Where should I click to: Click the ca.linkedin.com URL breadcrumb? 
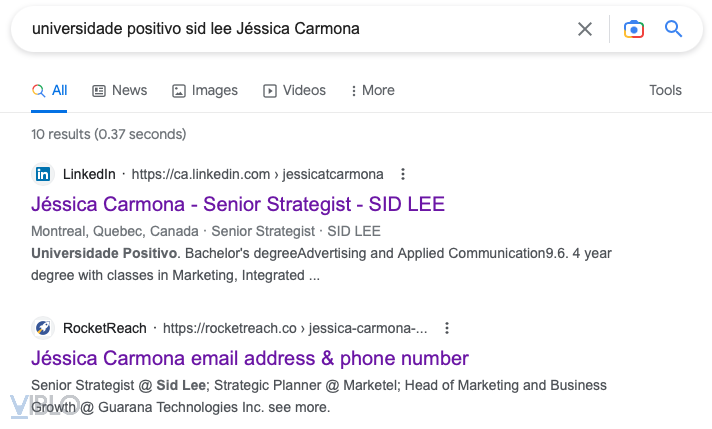(x=257, y=174)
